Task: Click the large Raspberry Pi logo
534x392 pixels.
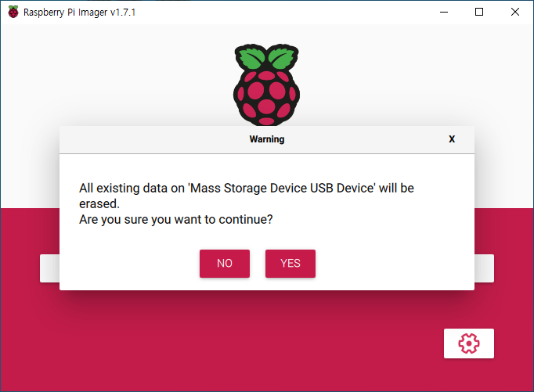Action: tap(267, 85)
